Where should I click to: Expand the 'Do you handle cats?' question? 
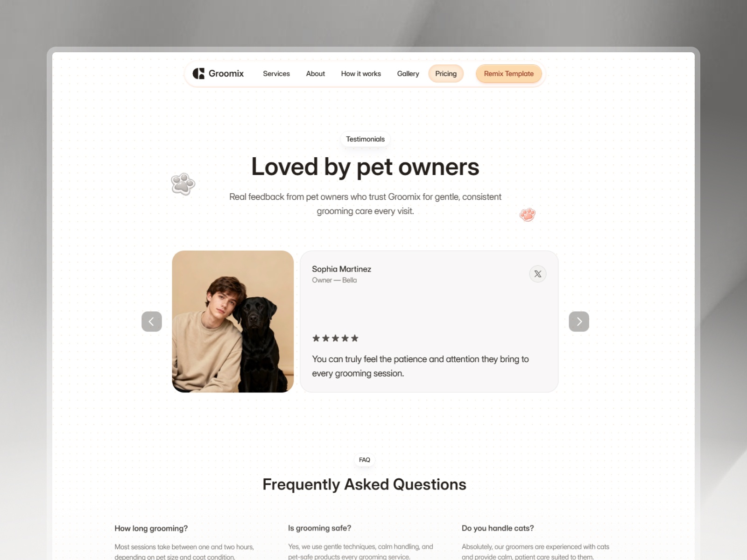pyautogui.click(x=498, y=528)
